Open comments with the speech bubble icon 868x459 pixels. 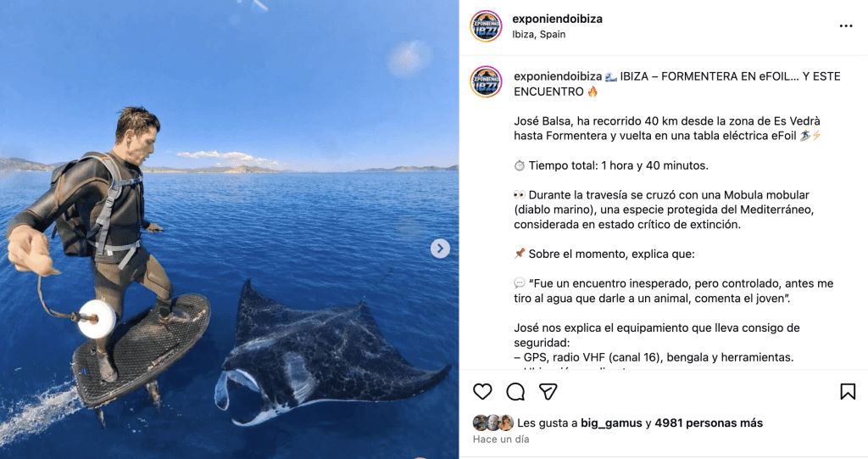(515, 392)
